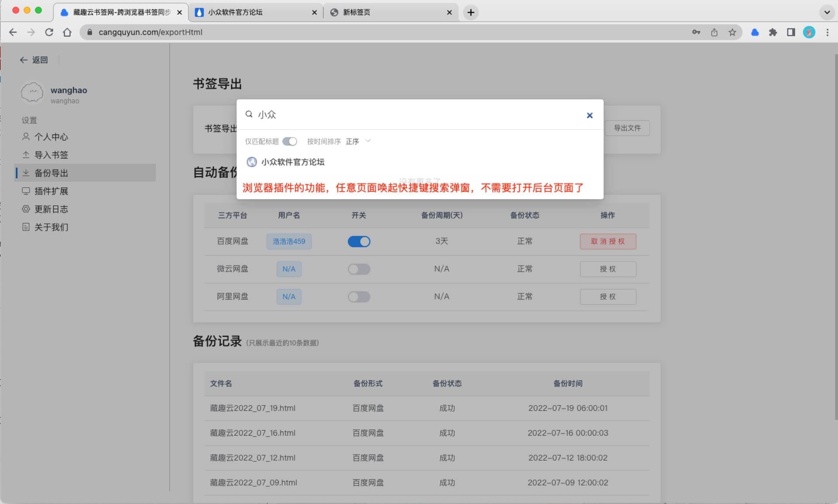Toggle the browser side panel icon
This screenshot has width=838, height=504.
coord(791,32)
